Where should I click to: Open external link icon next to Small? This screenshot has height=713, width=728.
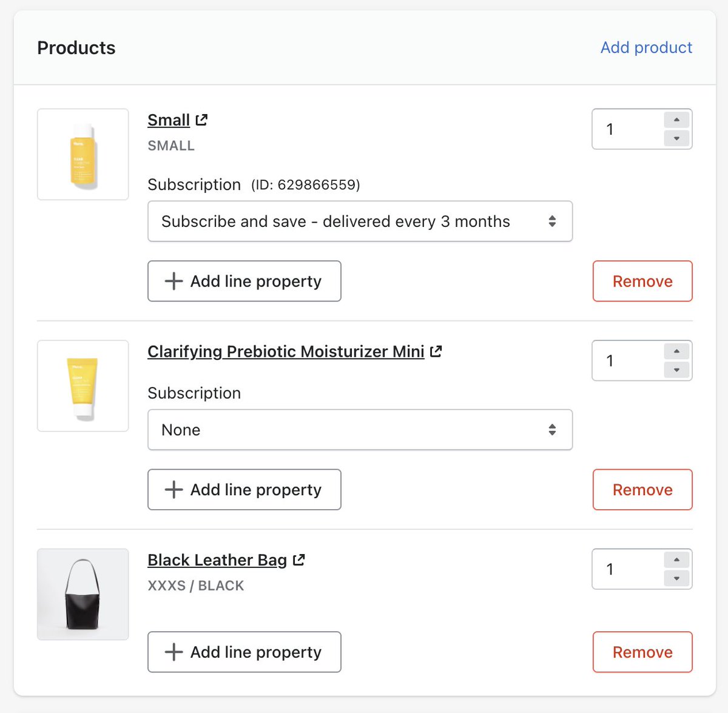[x=202, y=120]
